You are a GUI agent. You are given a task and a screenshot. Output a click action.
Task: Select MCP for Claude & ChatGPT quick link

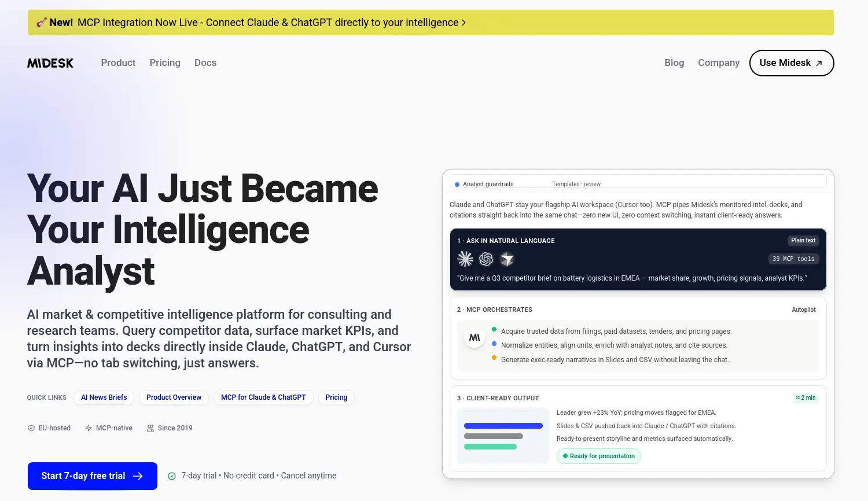coord(263,397)
